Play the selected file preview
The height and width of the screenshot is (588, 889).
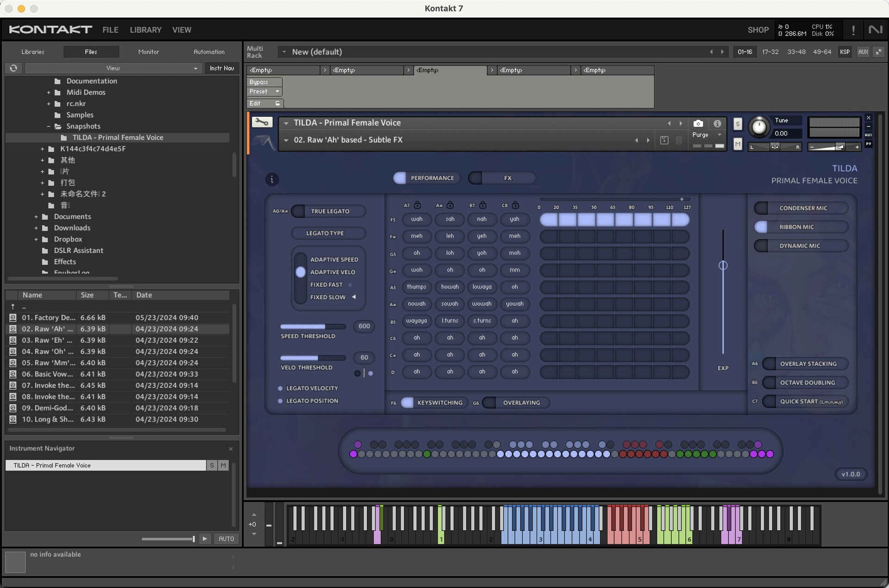[x=205, y=538]
